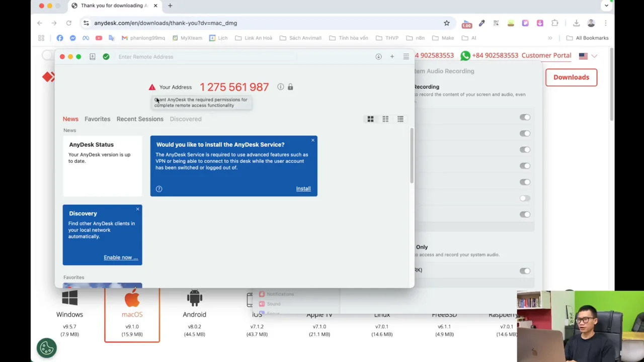This screenshot has height=362, width=644.
Task: Select the 'Thank you for downloading' Chrome tab
Action: coord(114,6)
